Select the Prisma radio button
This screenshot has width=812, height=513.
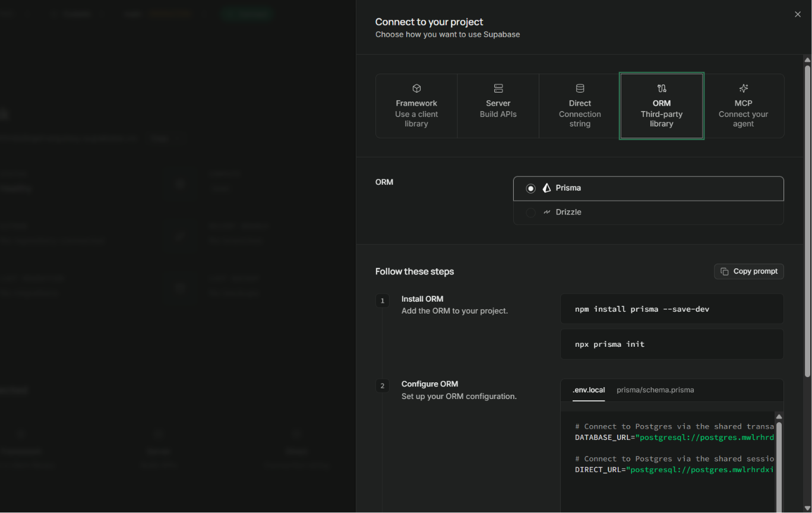[x=530, y=188]
